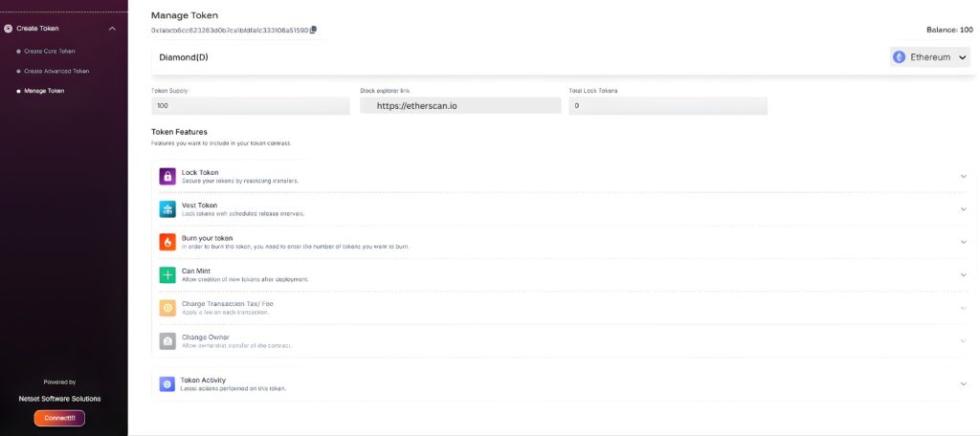Click the Token Activity icon
The image size is (980, 436).
(167, 383)
